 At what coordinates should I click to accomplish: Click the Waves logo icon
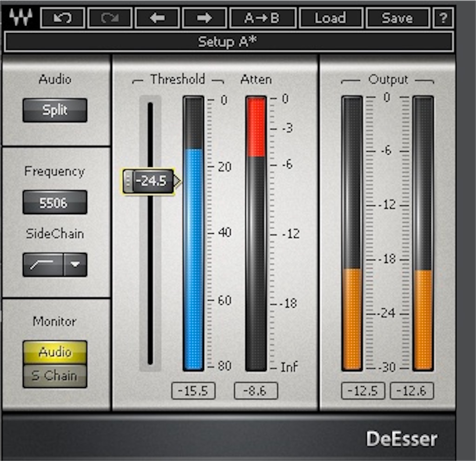point(20,17)
